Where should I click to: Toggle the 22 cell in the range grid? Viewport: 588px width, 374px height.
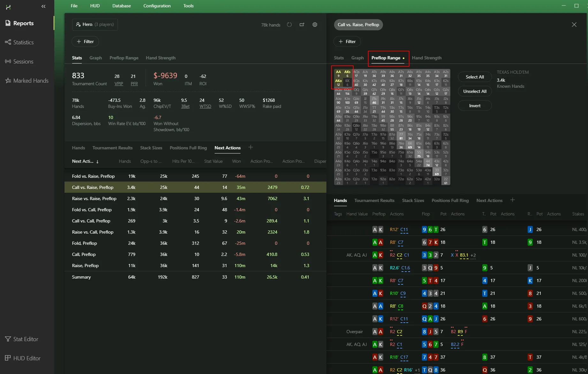(x=446, y=181)
